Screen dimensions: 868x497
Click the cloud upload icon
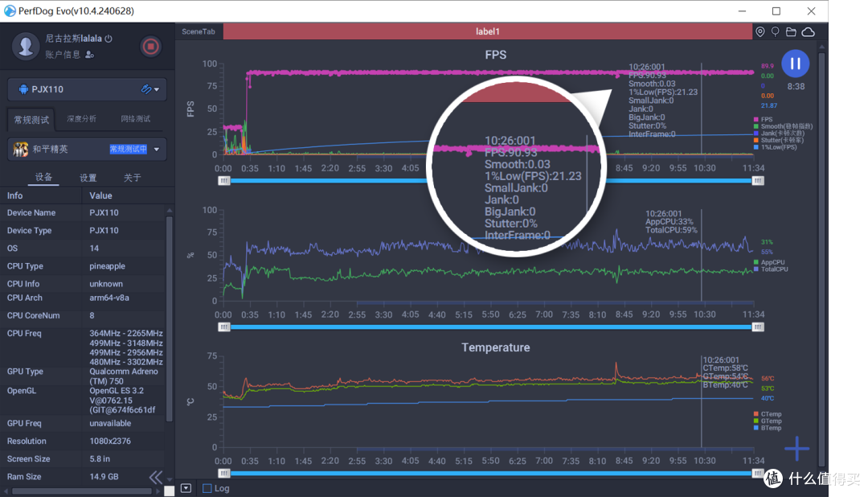pyautogui.click(x=808, y=31)
